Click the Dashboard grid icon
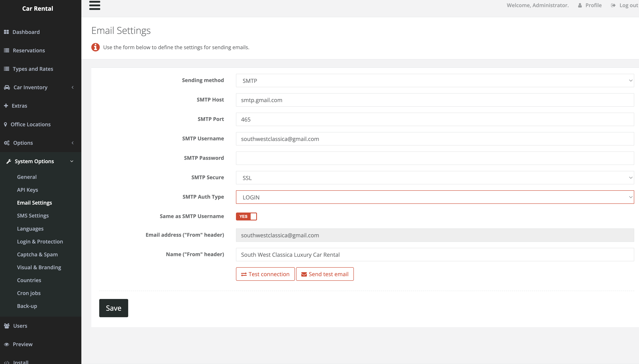The image size is (639, 364). (x=7, y=32)
